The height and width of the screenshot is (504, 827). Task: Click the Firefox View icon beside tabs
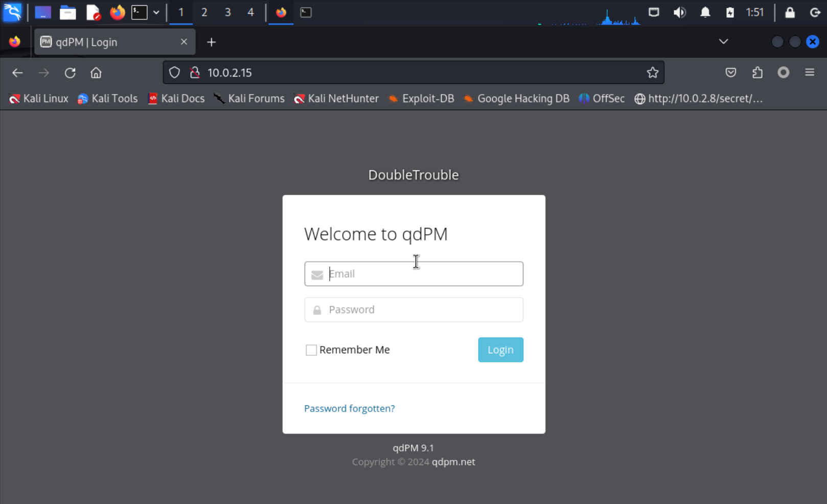pyautogui.click(x=15, y=42)
